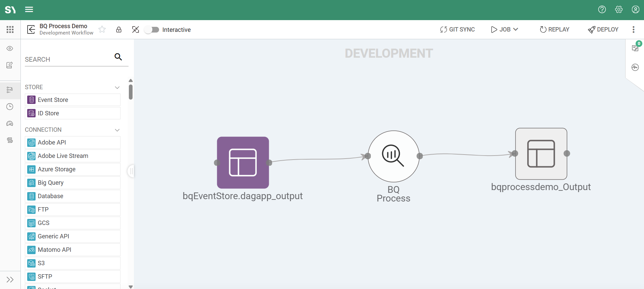This screenshot has width=644, height=289.
Task: Collapse the STORE section
Action: coord(117,88)
